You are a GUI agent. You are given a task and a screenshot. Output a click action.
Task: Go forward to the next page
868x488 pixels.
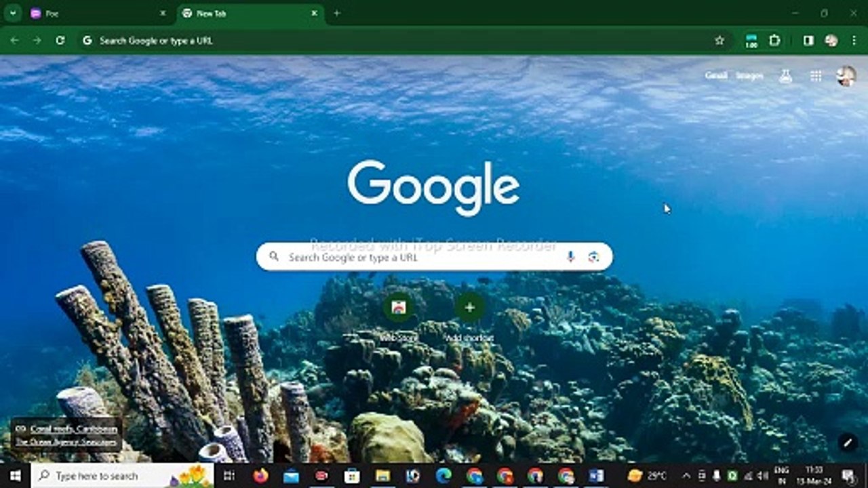[x=37, y=41]
